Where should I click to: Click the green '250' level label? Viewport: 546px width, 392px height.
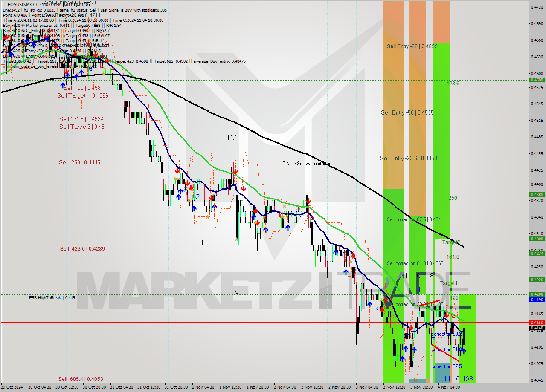[x=453, y=198]
